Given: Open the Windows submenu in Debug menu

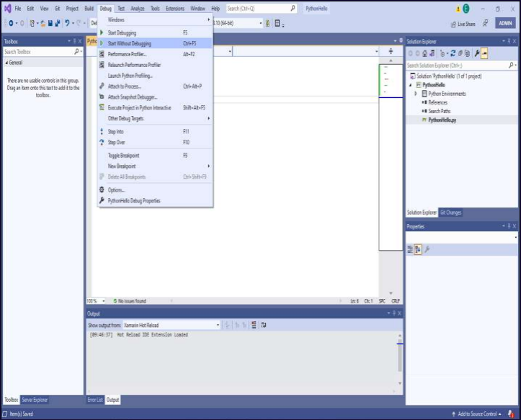Looking at the screenshot, I should coord(155,19).
